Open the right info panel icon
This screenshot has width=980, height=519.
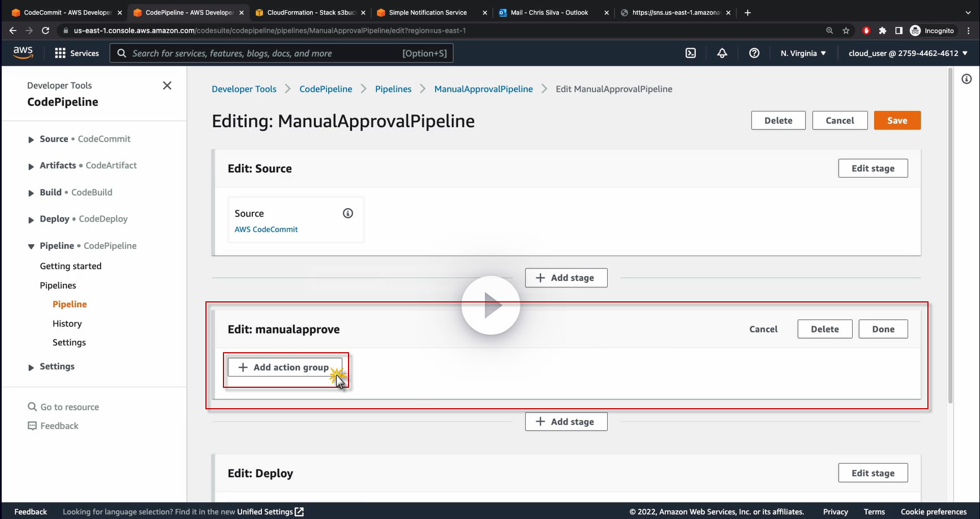click(966, 79)
